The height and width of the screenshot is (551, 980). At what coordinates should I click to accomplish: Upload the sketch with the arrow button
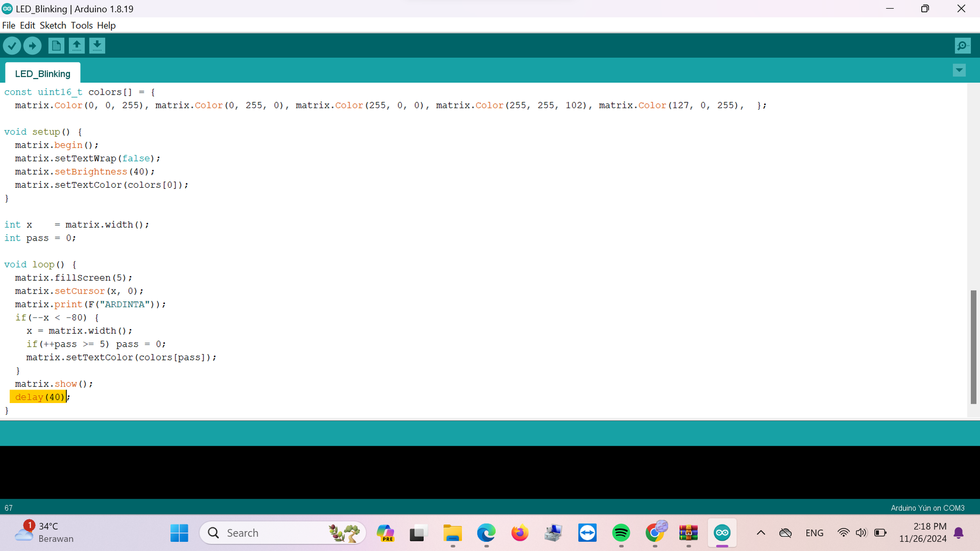[x=32, y=46]
